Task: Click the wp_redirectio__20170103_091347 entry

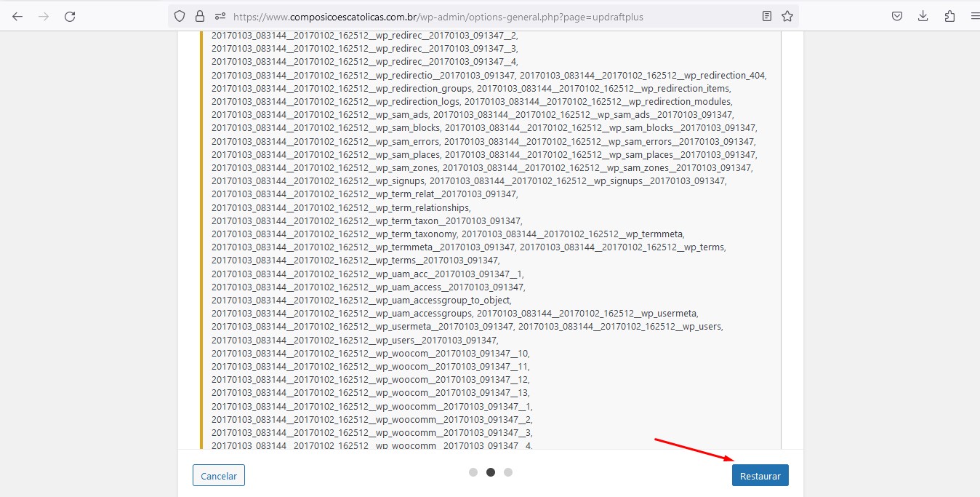Action: [x=363, y=75]
